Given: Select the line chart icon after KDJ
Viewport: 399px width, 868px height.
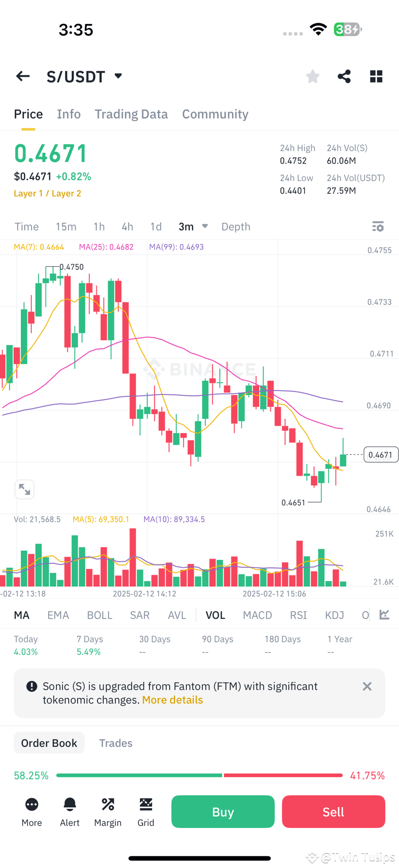Looking at the screenshot, I should point(384,615).
